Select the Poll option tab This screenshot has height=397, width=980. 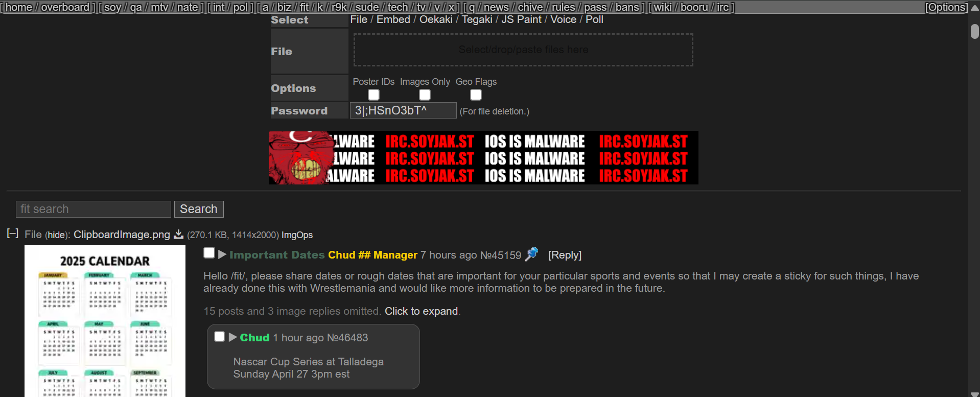[594, 19]
